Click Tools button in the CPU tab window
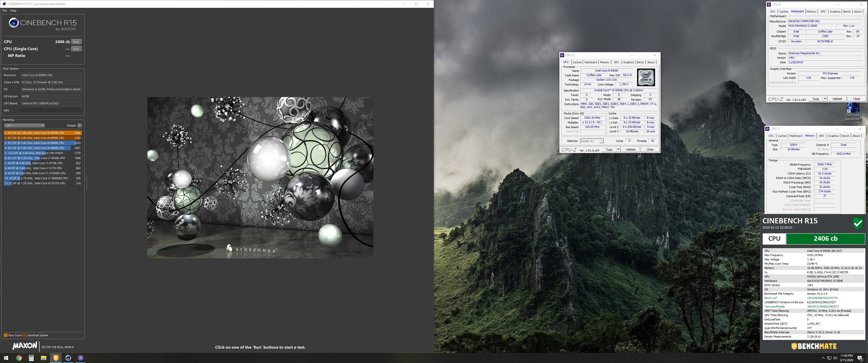The height and width of the screenshot is (363, 868). (x=609, y=150)
